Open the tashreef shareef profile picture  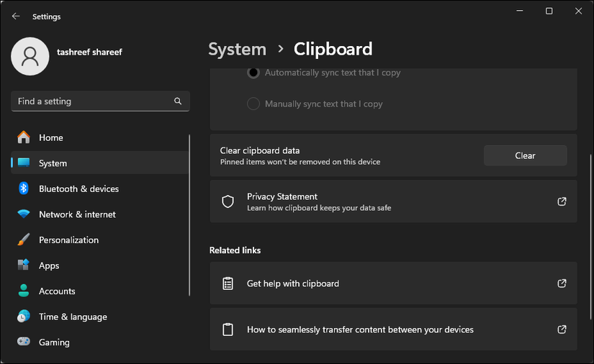(30, 57)
